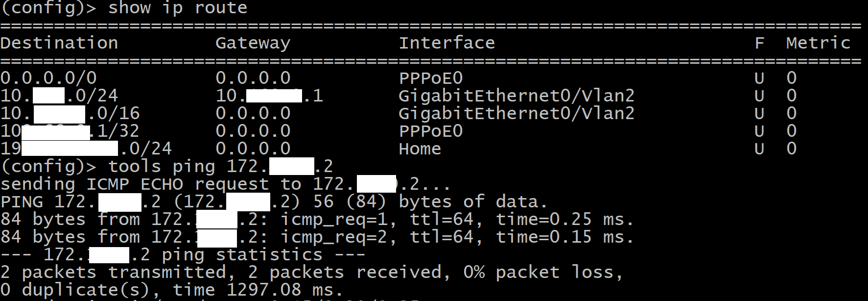Click the 'sending ICMP ECHO request' line
Image resolution: width=868 pixels, height=301 pixels.
click(x=135, y=184)
